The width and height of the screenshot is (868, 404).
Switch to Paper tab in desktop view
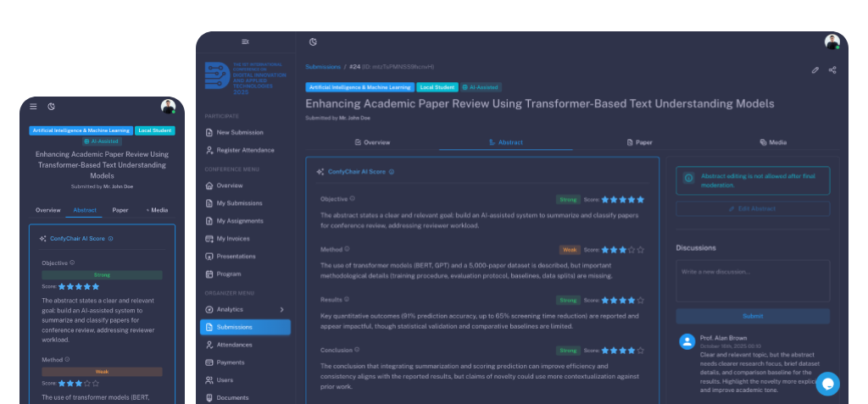point(639,142)
